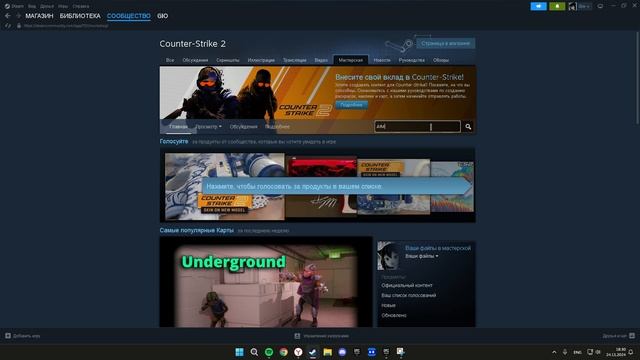The height and width of the screenshot is (360, 640).
Task: Expand the Ваши файлы dropdown
Action: pyautogui.click(x=422, y=256)
